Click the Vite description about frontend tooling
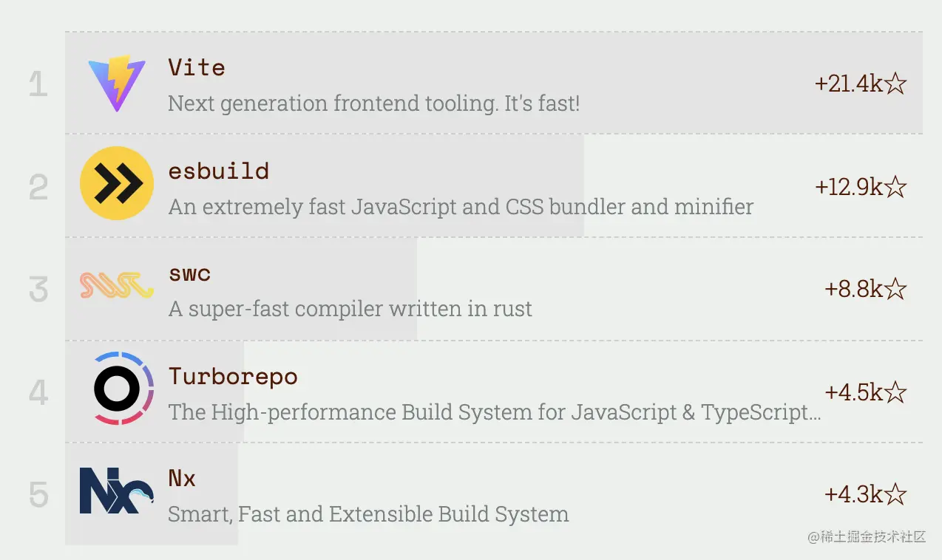 click(374, 103)
